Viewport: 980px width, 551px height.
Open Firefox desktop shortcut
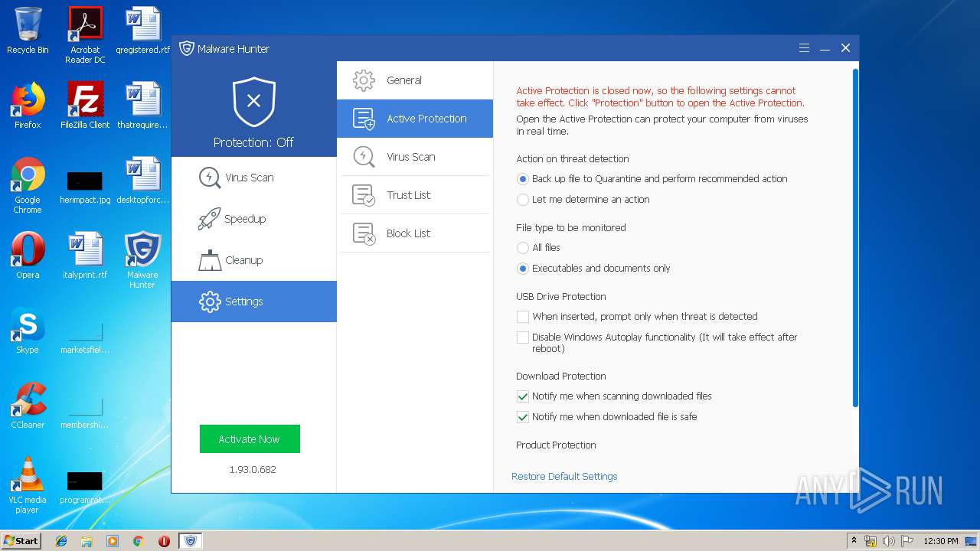pos(28,106)
